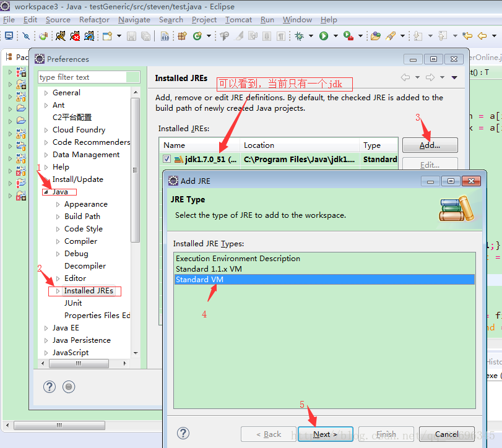The width and height of the screenshot is (502, 448).
Task: Click the Last Edit Location arrow icon
Action: [x=467, y=36]
